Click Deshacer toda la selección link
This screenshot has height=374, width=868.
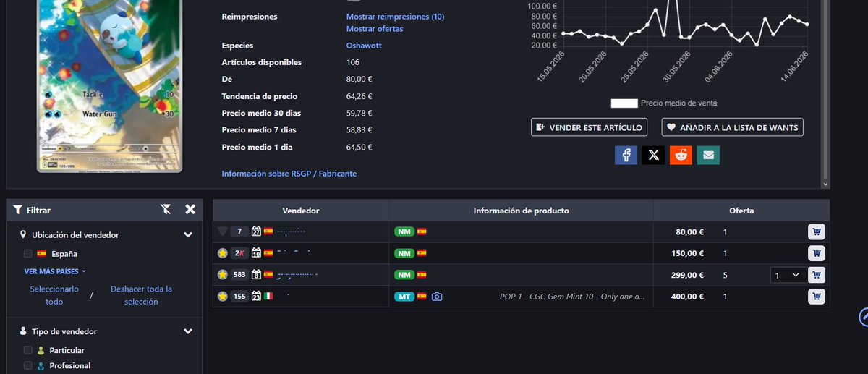tap(141, 295)
